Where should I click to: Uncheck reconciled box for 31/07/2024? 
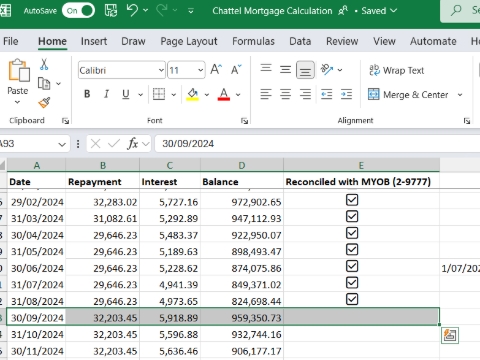[352, 283]
